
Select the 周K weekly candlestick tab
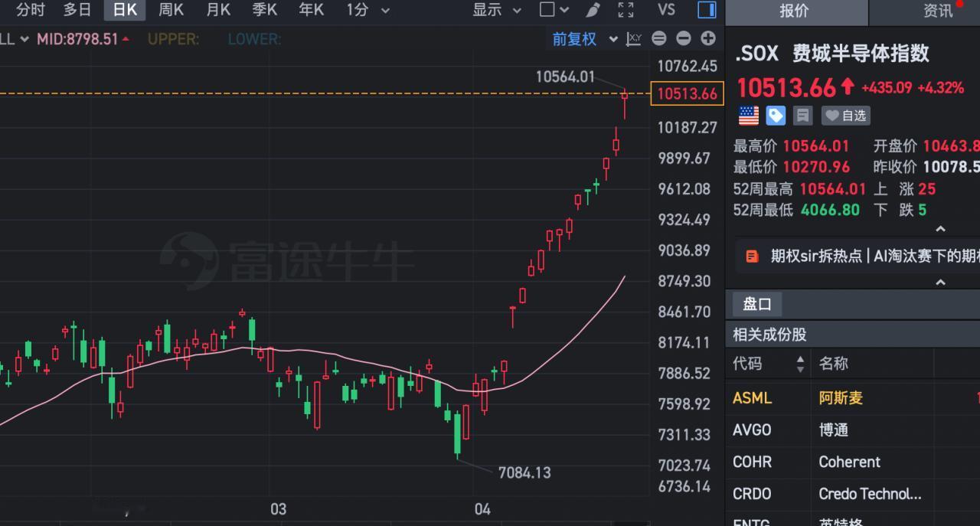[x=171, y=10]
